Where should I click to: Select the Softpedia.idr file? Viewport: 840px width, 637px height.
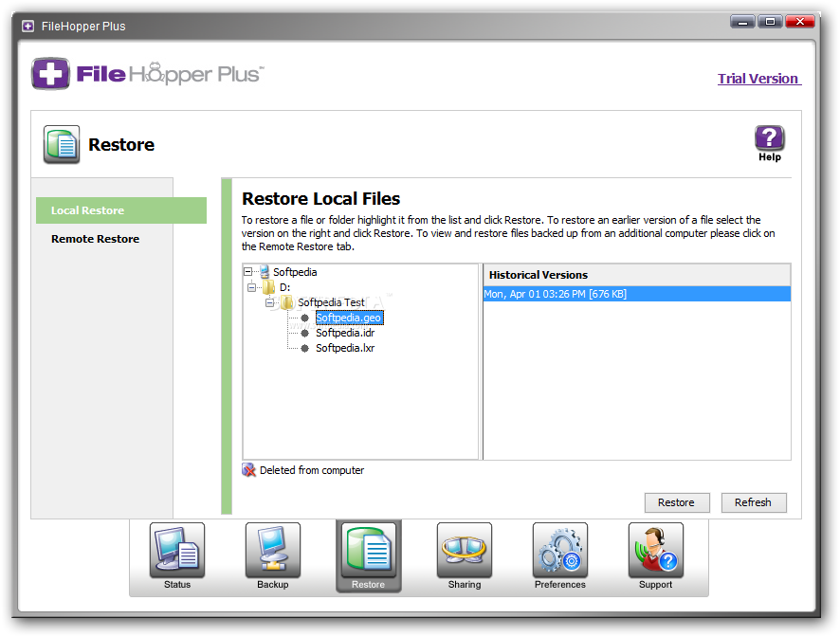point(345,333)
